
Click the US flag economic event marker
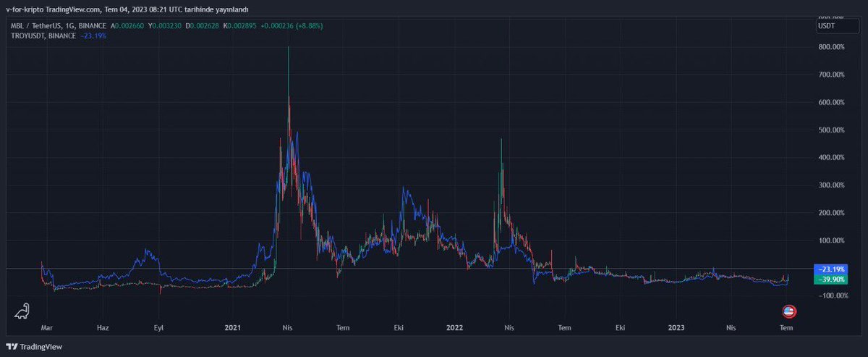click(789, 311)
